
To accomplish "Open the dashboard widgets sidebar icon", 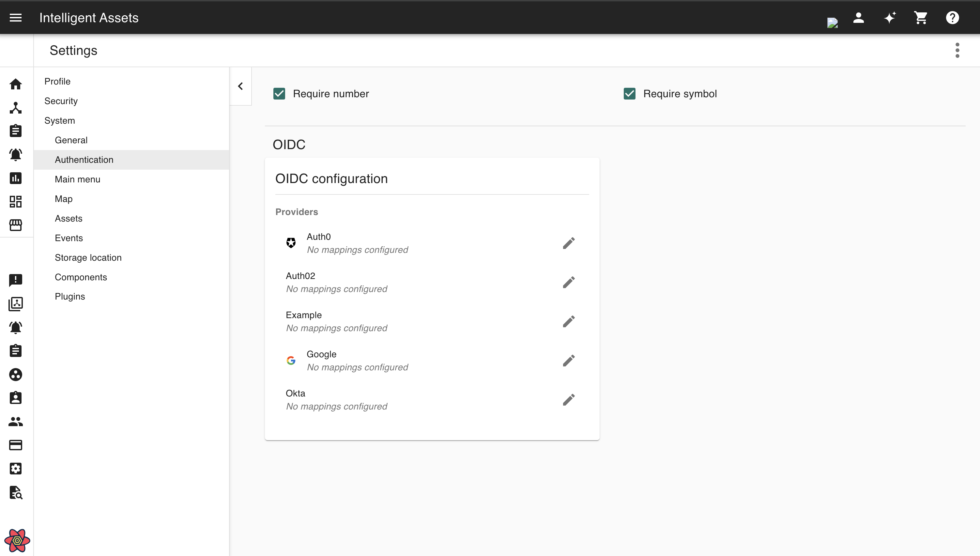I will point(15,202).
